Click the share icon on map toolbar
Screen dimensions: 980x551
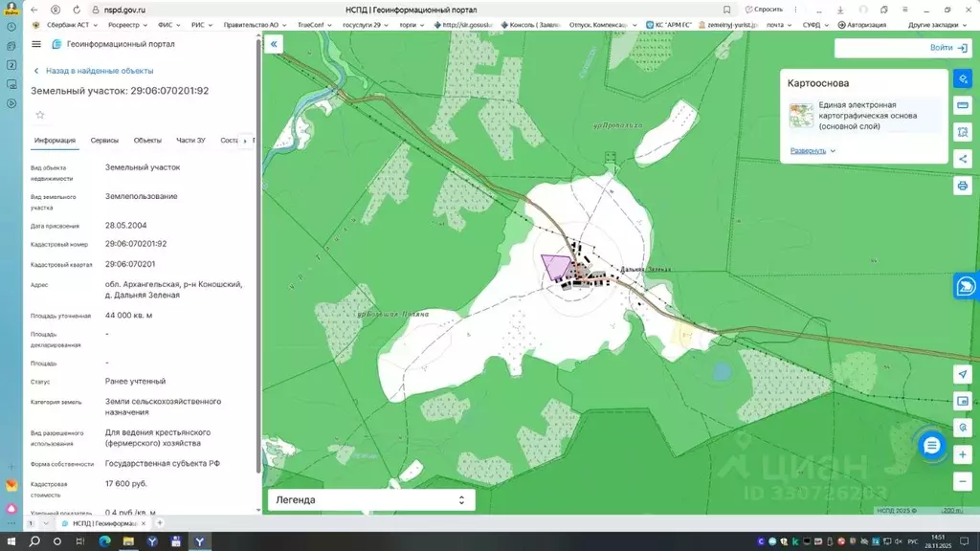(963, 159)
